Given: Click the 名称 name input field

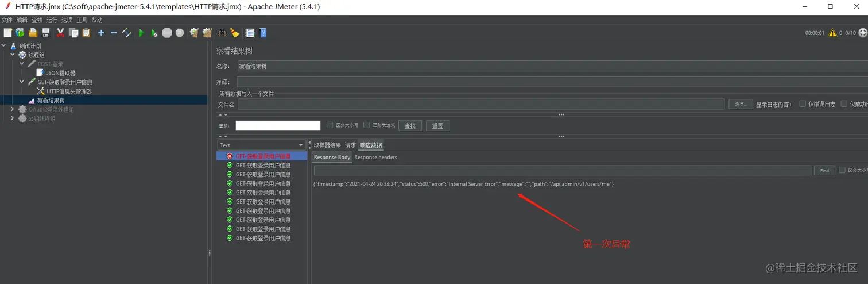Looking at the screenshot, I should click(552, 66).
